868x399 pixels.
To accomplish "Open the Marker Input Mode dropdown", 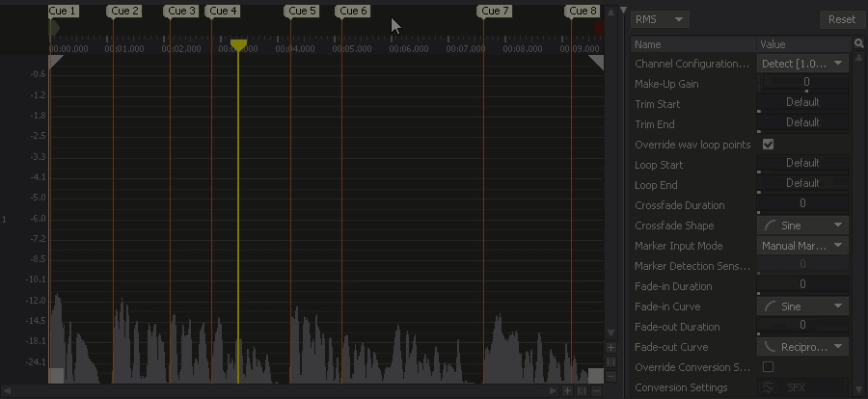I will point(802,246).
